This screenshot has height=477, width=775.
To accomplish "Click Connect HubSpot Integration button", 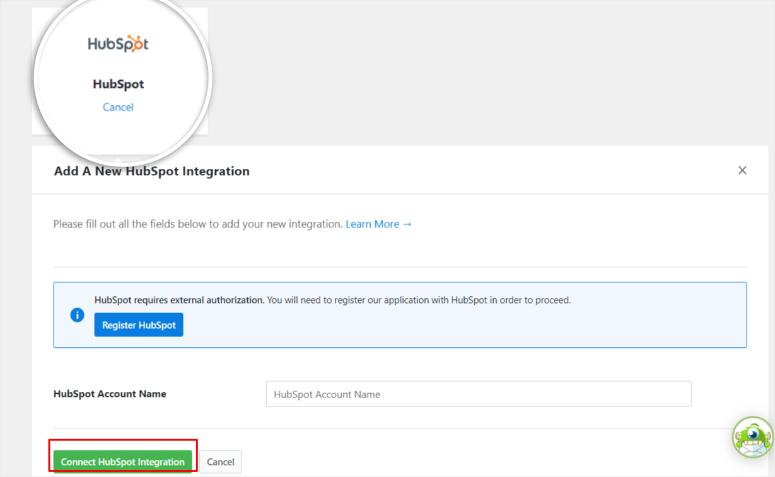I will click(x=123, y=462).
